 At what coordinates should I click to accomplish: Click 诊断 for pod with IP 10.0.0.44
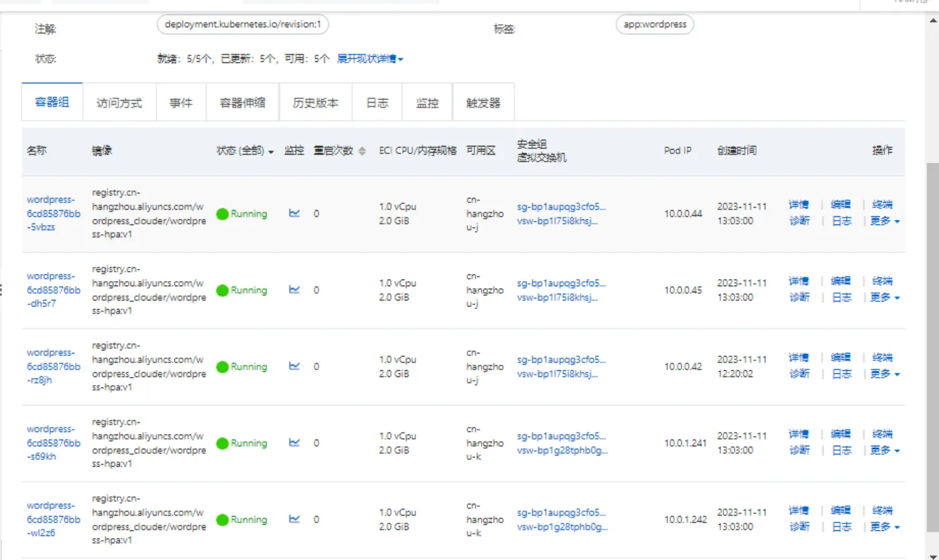(x=799, y=221)
